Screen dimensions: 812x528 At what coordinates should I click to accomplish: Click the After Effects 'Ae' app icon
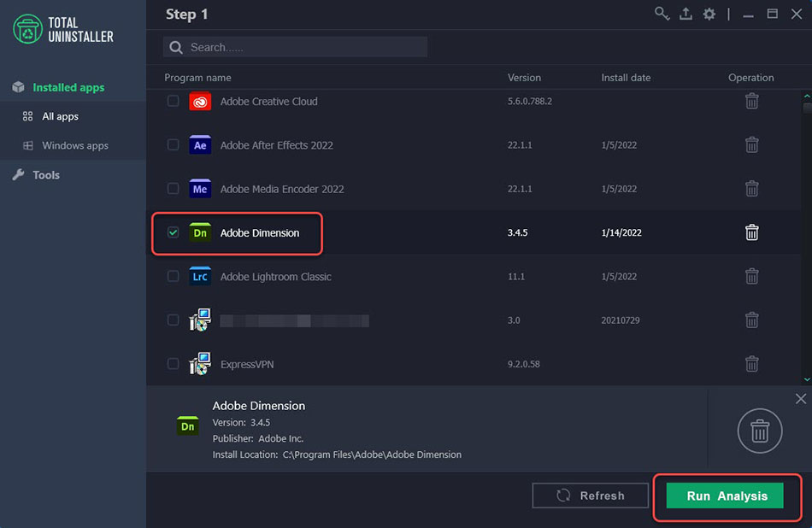200,145
